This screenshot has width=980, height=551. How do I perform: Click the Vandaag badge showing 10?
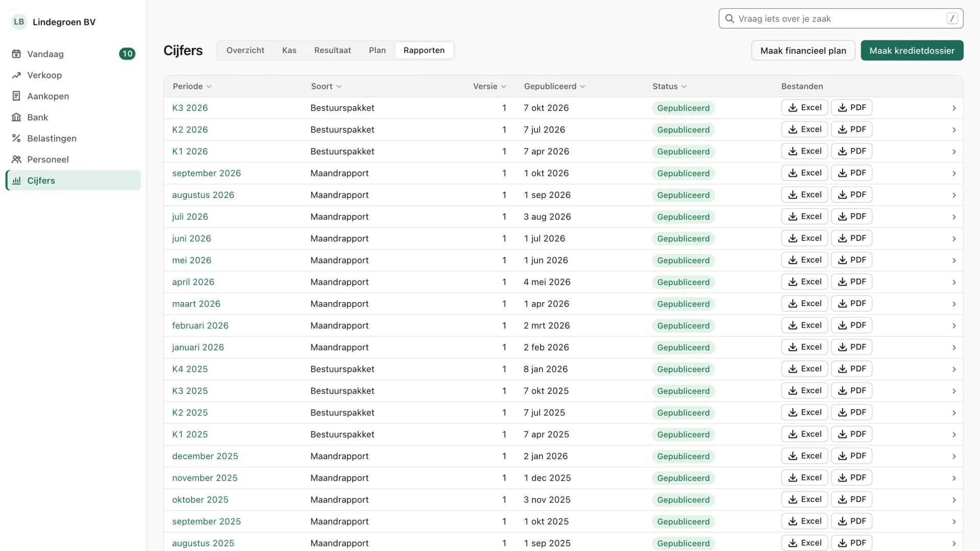click(127, 54)
